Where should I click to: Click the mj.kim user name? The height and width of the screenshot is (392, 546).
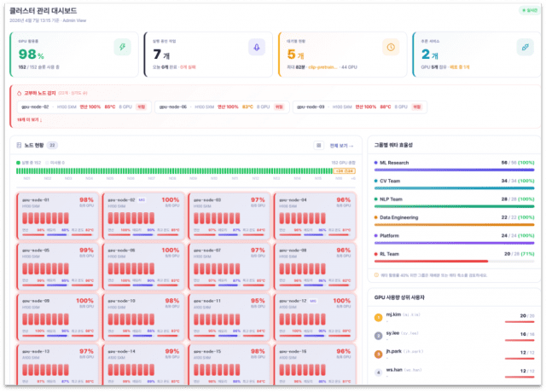(393, 314)
